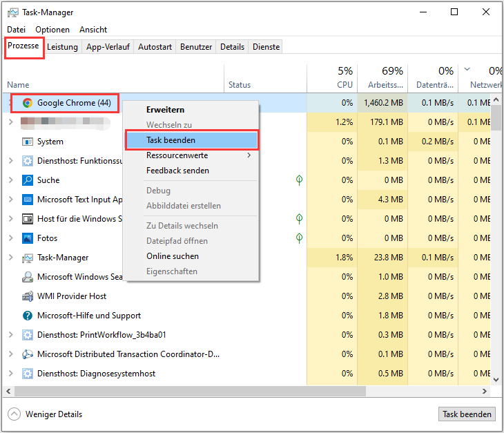This screenshot has height=433, width=504.
Task: Switch to the App-Verlauf tab
Action: pos(108,47)
